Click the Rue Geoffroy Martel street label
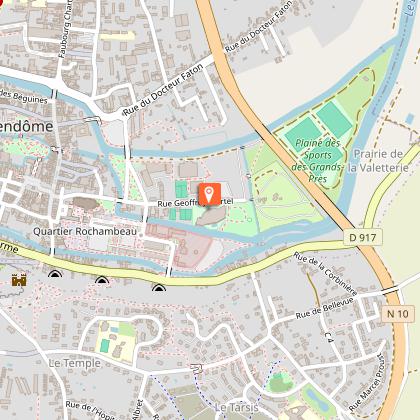Screen dimensions: 420x420 [x=195, y=202]
